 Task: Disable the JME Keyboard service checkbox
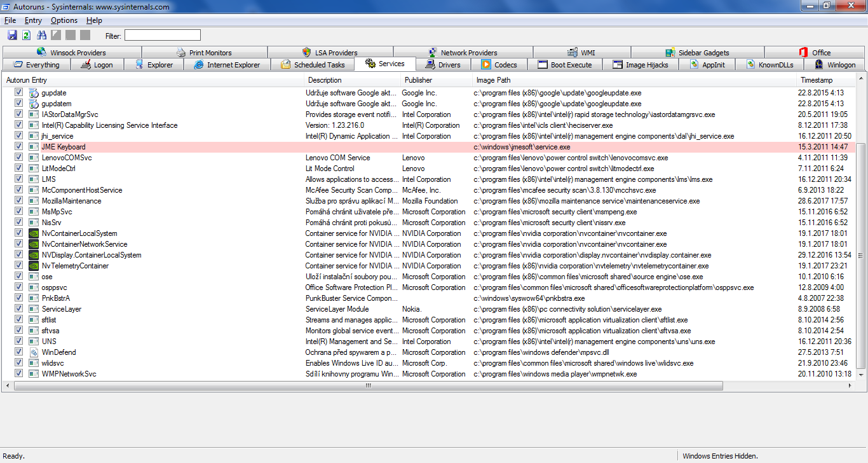tap(18, 147)
